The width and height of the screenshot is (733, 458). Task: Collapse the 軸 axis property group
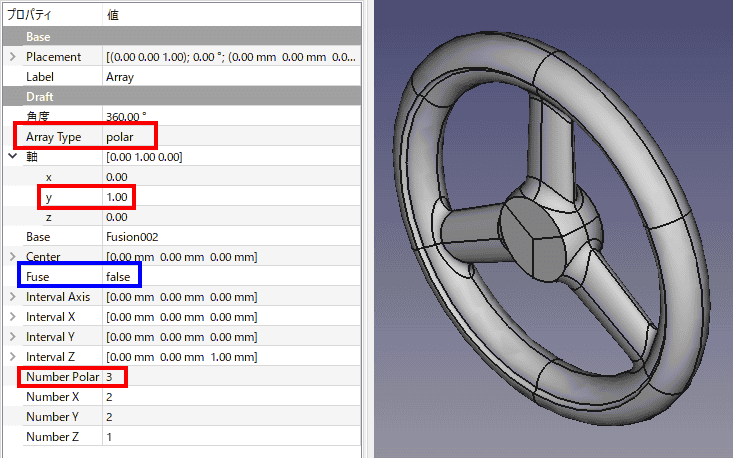click(13, 157)
